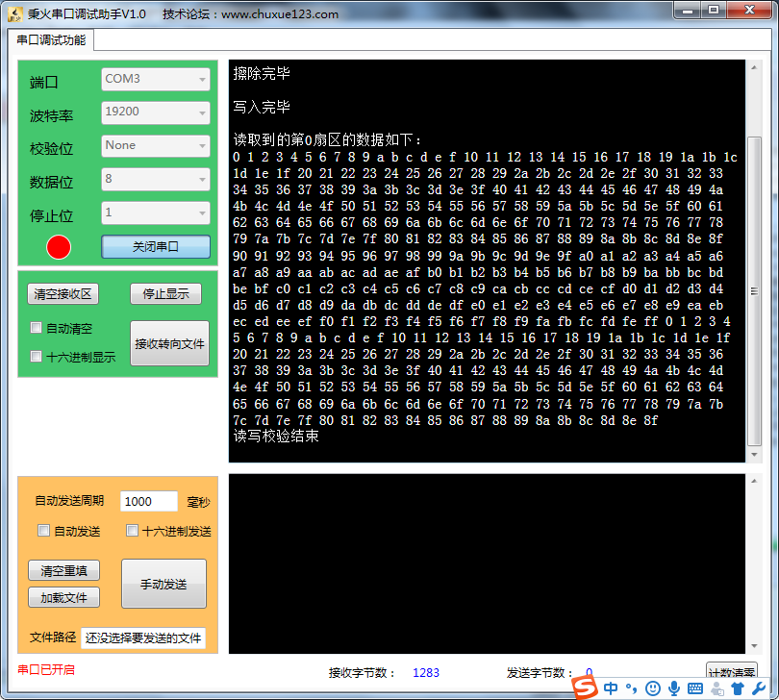Open the emoji smiley icon in IME bar
Image resolution: width=779 pixels, height=700 pixels.
pyautogui.click(x=653, y=688)
